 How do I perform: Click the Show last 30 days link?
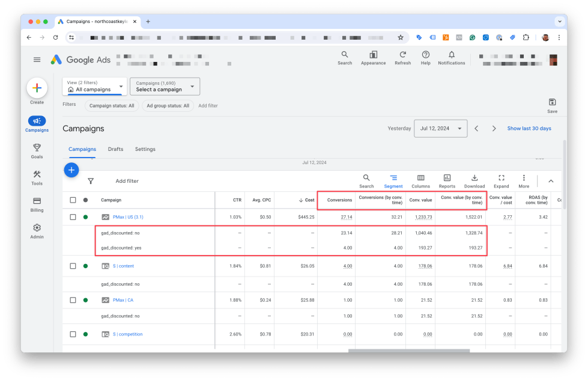coord(529,129)
